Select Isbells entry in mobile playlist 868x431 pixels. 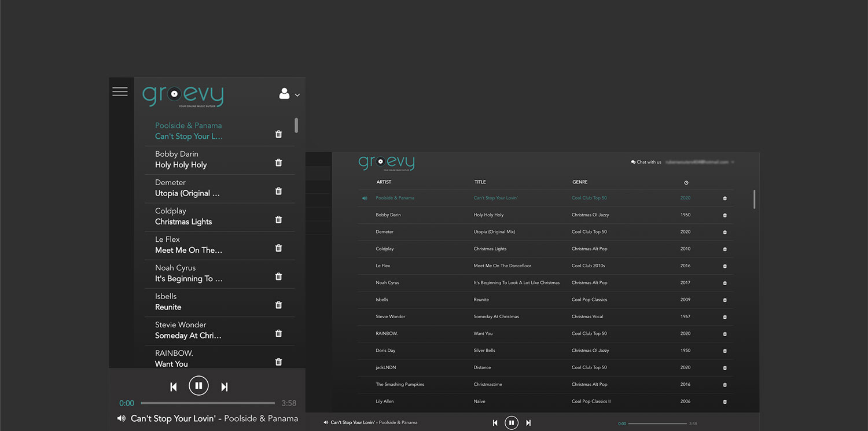click(219, 302)
